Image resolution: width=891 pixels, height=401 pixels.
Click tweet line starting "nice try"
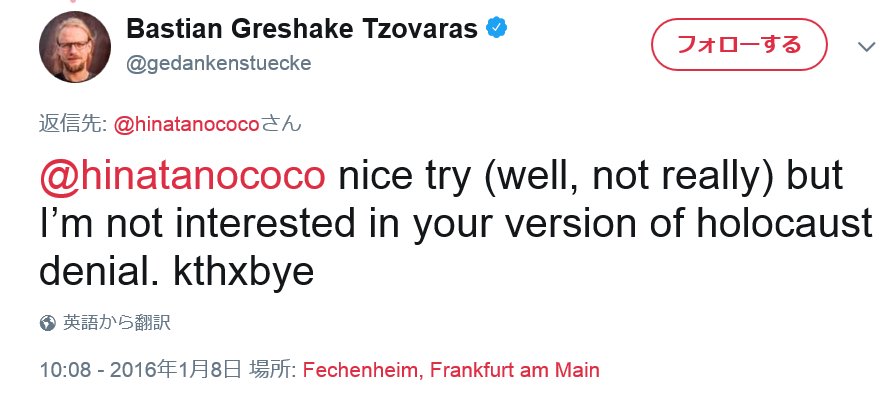(591, 176)
